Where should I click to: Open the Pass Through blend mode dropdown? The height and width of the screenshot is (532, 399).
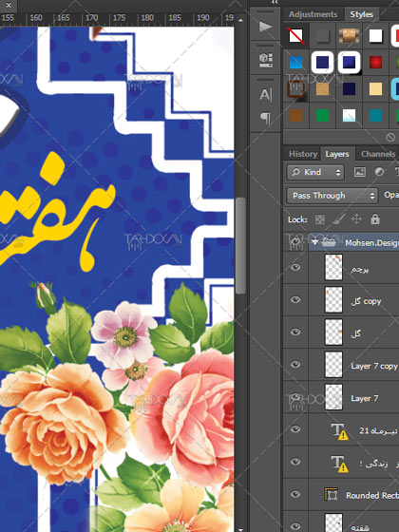tap(332, 196)
